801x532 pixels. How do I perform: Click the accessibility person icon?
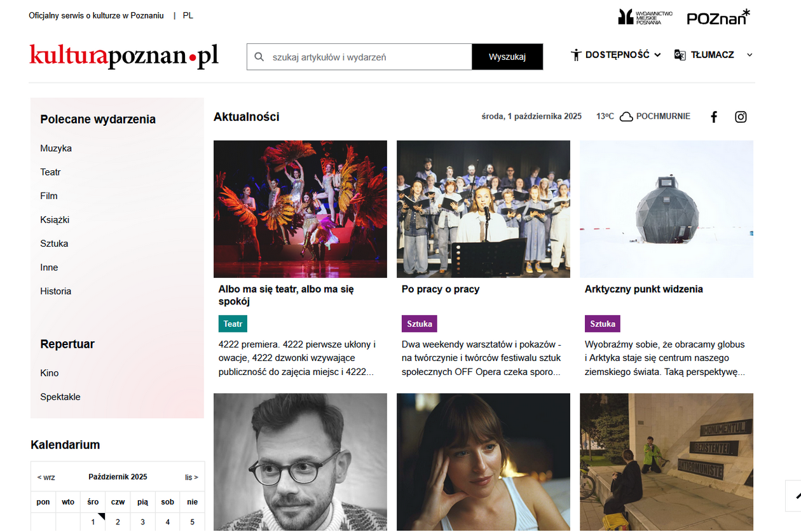tap(576, 55)
